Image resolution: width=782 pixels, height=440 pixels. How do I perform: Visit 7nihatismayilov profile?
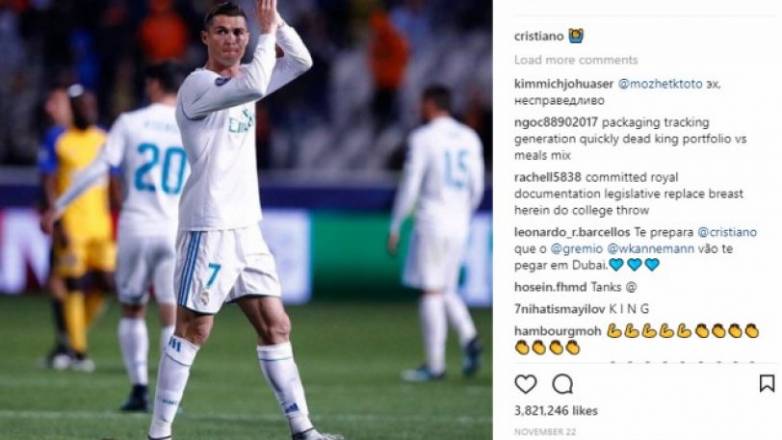pos(560,309)
